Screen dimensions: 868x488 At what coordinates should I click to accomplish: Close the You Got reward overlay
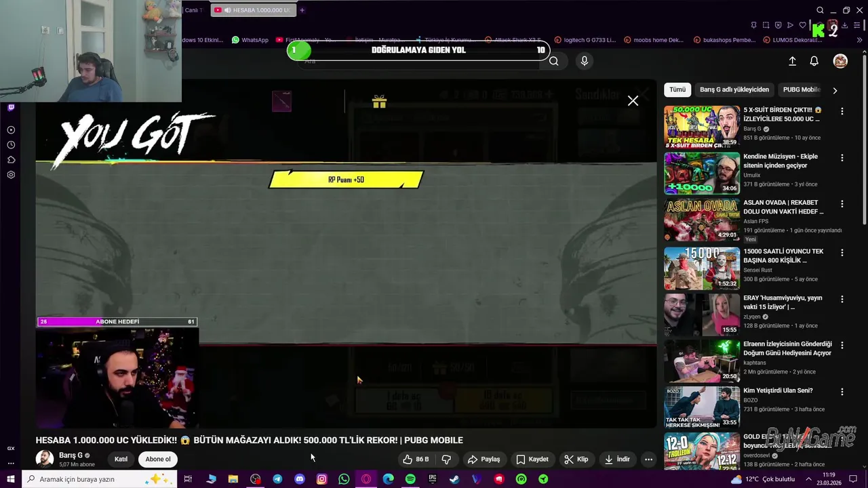coord(633,101)
